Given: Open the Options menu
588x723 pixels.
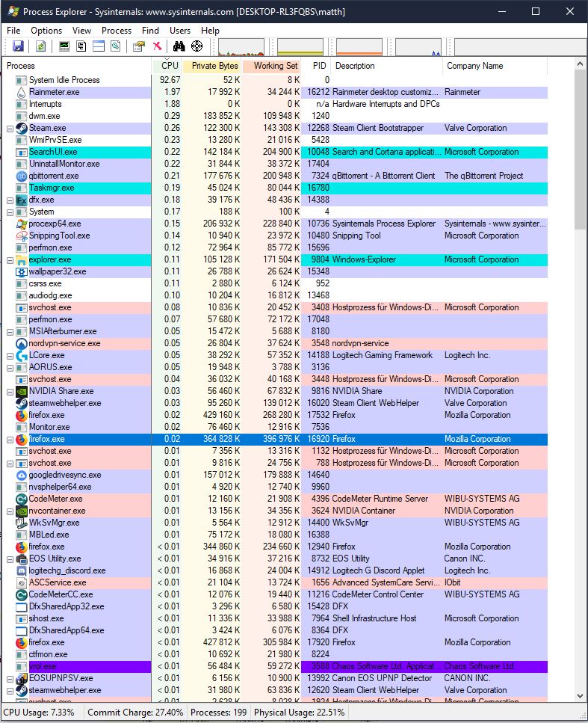Looking at the screenshot, I should [46, 31].
